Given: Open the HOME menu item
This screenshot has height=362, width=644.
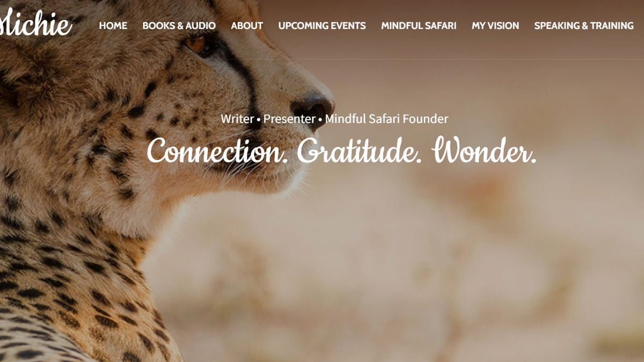Looking at the screenshot, I should [x=113, y=25].
